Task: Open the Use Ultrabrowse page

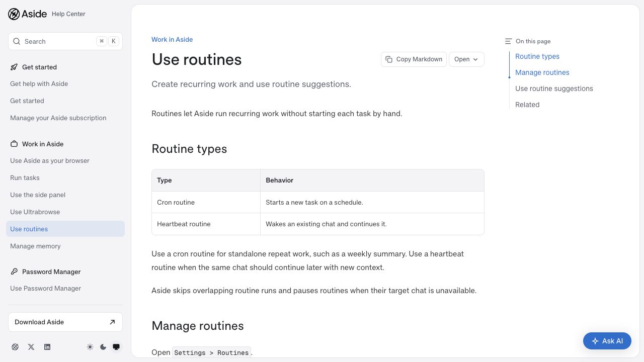Action: click(x=65, y=212)
